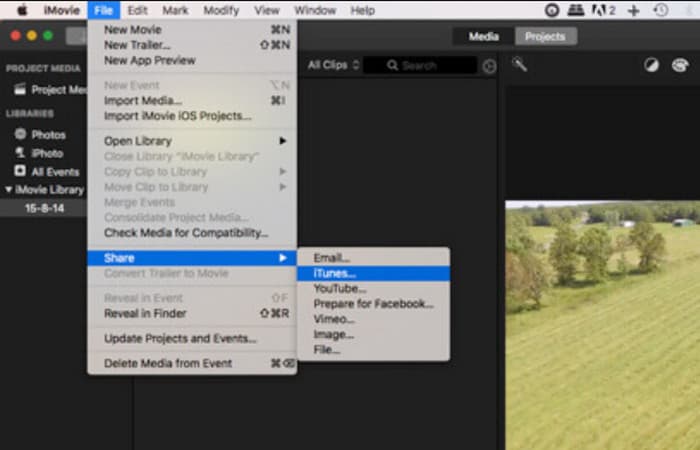Choose Check Media for Compatibility…

(x=192, y=233)
